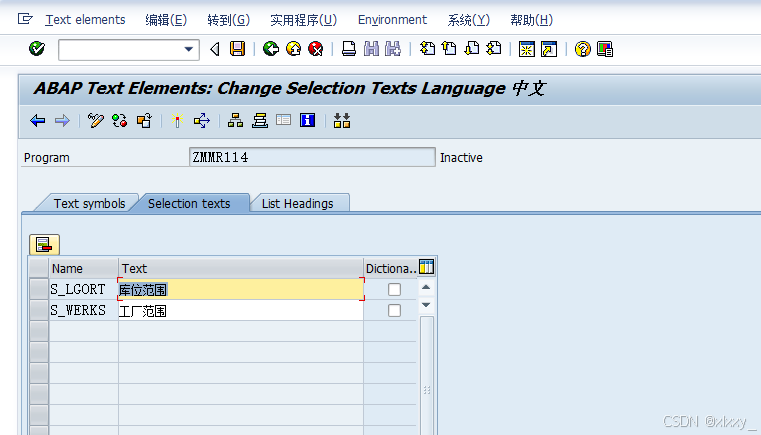Screen dimensions: 761x435
Task: Toggle Dictionary checkbox for S_WERKS
Action: point(394,310)
